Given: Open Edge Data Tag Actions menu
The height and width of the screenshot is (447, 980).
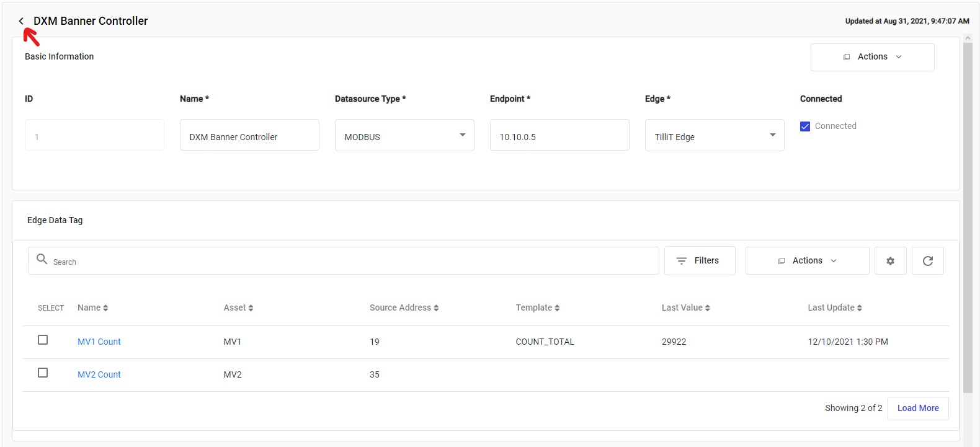Looking at the screenshot, I should click(807, 261).
